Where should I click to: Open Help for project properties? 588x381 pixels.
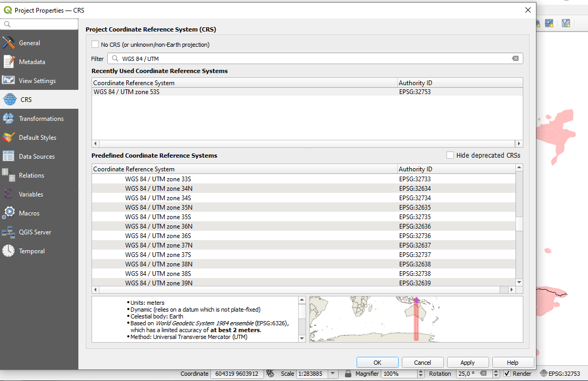coord(513,362)
